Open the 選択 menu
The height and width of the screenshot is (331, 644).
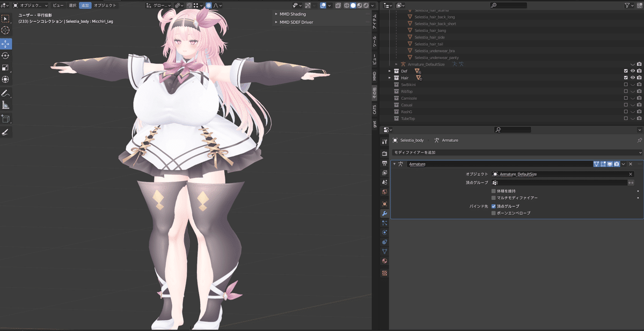(x=72, y=5)
